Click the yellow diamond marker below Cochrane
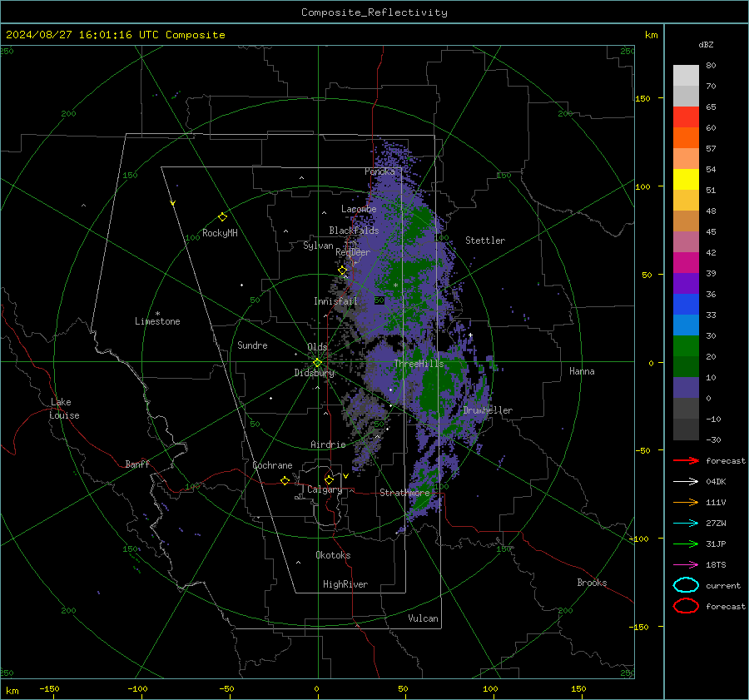The height and width of the screenshot is (700, 749). tap(285, 480)
